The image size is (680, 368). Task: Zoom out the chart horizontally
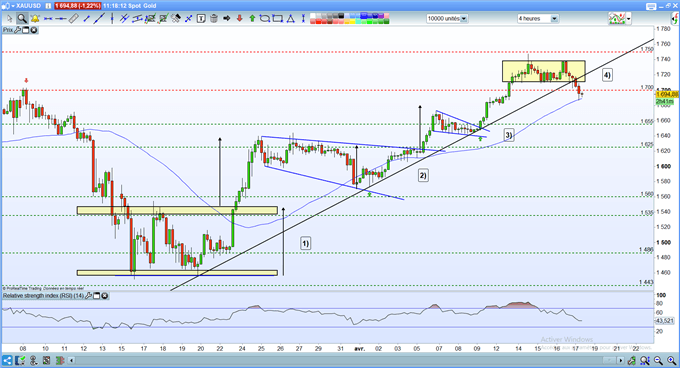658,360
